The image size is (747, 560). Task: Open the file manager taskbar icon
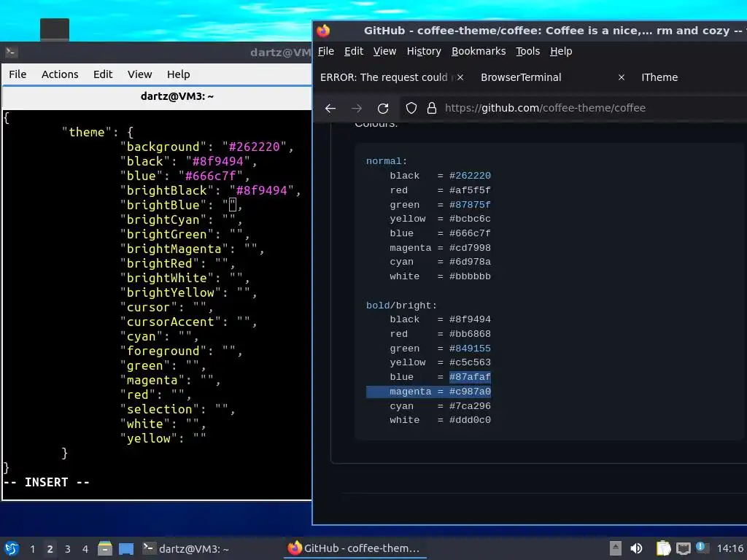pos(105,548)
